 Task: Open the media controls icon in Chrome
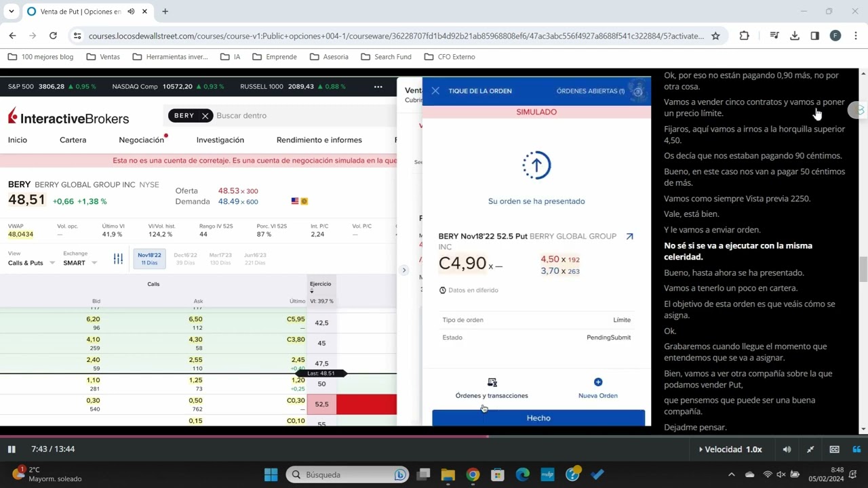pos(774,36)
